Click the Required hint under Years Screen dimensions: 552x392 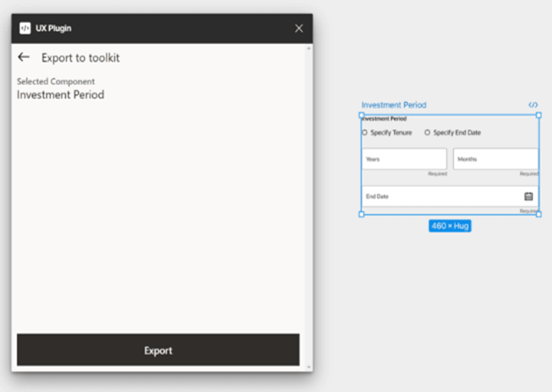[x=437, y=174]
